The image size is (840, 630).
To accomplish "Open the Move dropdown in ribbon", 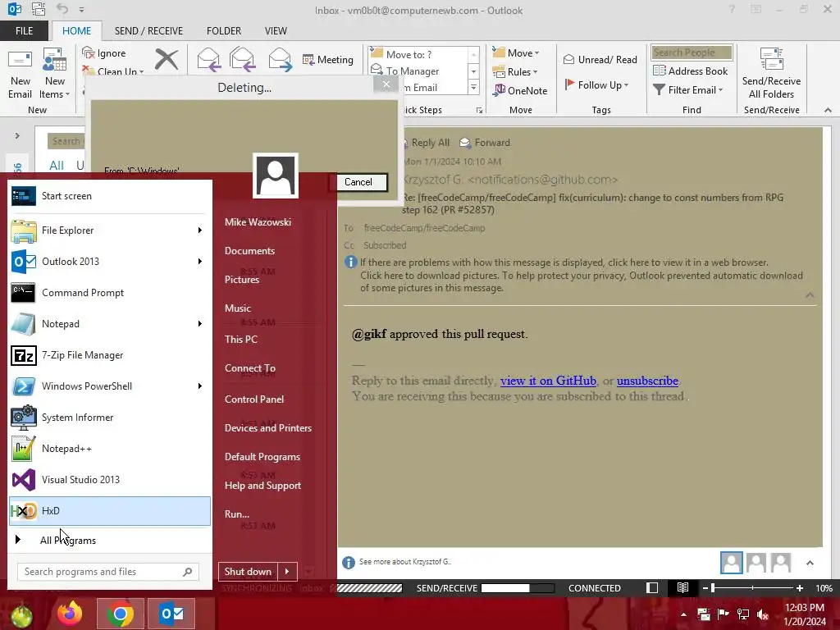I will pos(516,52).
